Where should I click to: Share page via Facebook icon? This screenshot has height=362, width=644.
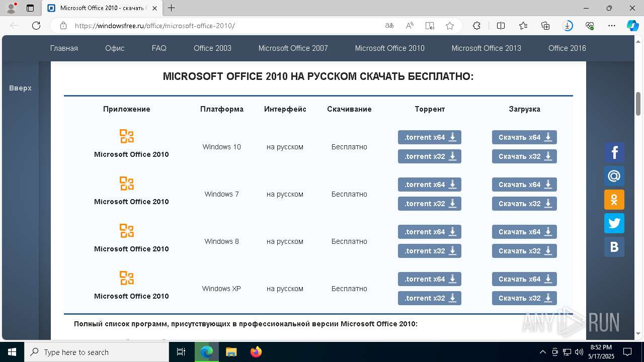(x=614, y=152)
